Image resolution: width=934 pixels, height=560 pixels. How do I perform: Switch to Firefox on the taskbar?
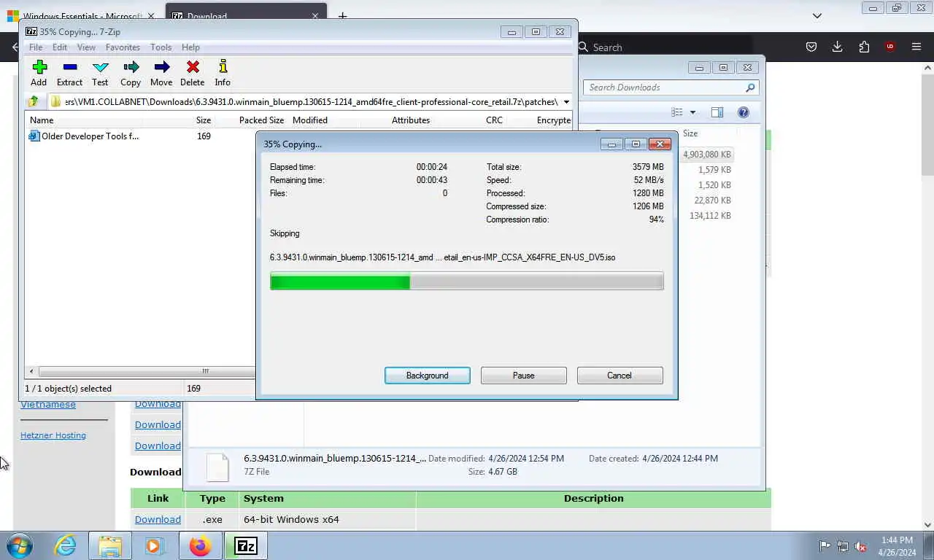[200, 545]
